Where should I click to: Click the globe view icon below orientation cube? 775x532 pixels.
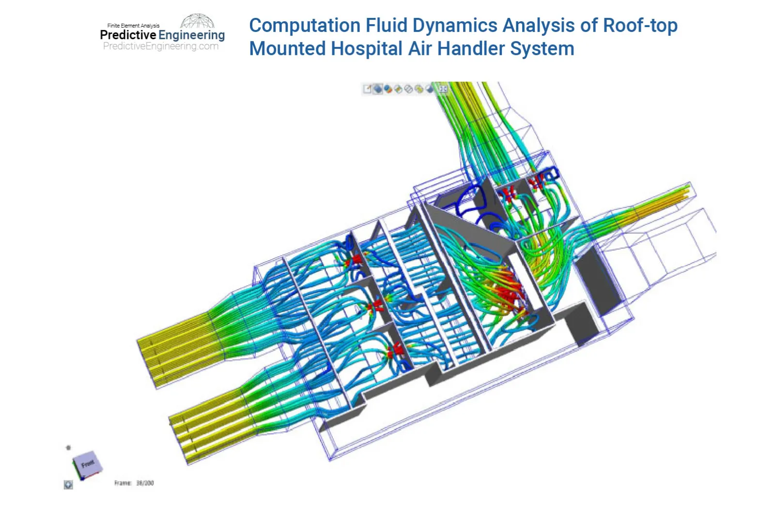tap(68, 485)
